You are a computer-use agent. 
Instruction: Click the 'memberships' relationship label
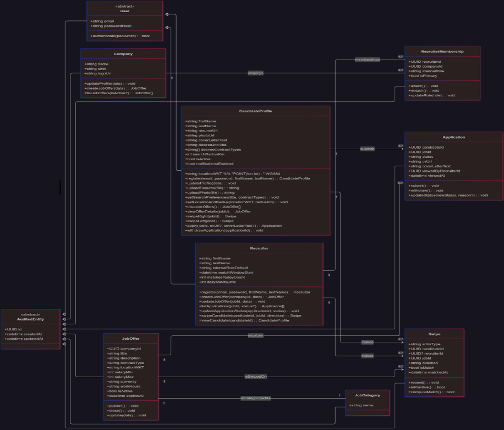[367, 59]
